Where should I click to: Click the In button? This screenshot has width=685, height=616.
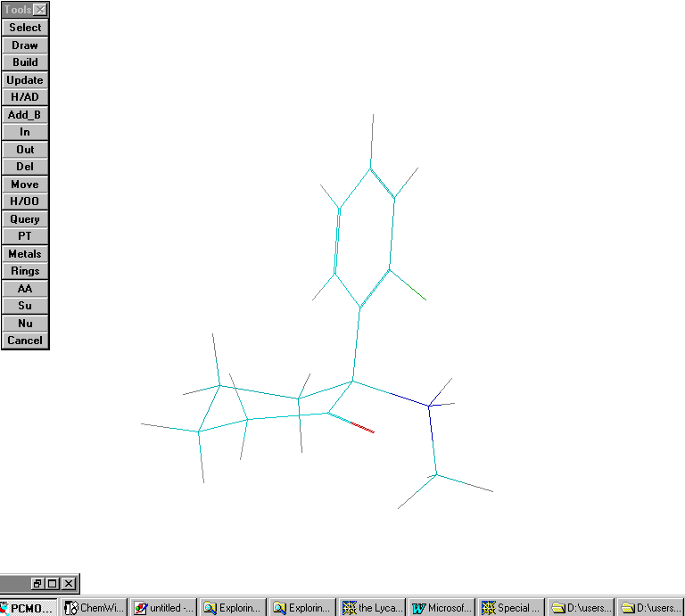[25, 132]
